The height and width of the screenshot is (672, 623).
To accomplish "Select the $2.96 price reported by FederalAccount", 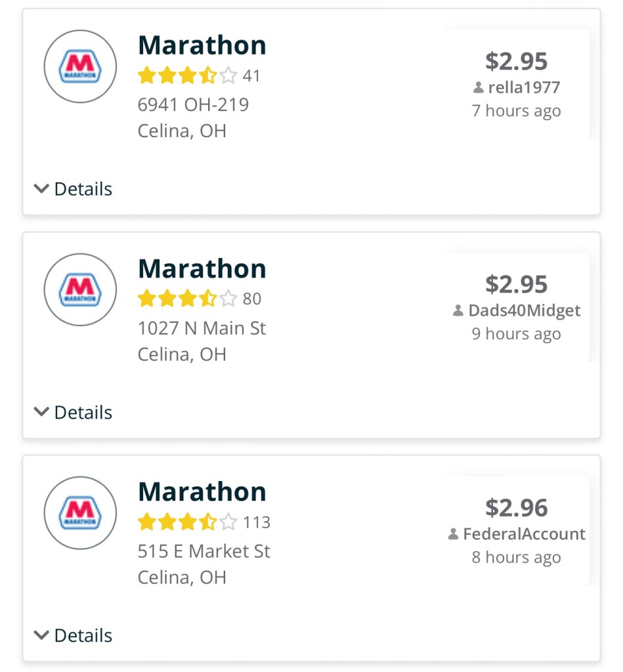I will coord(516,507).
